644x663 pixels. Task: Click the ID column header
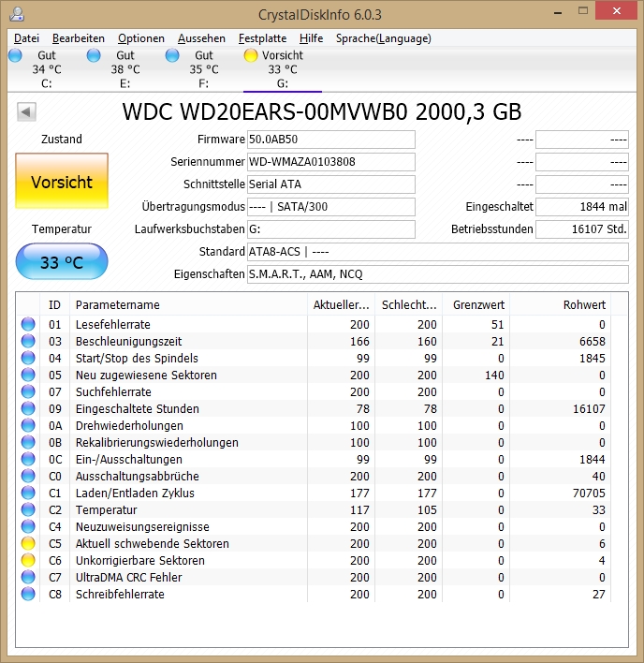point(54,305)
